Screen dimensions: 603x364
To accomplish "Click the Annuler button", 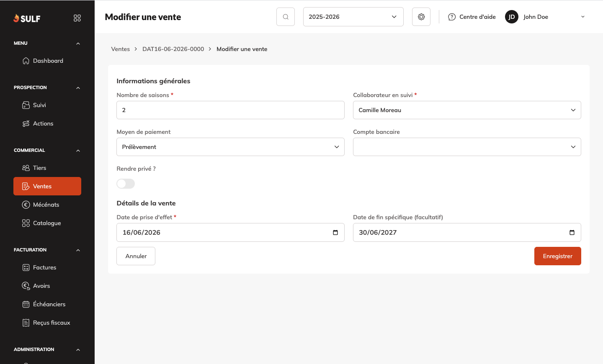I will [136, 256].
